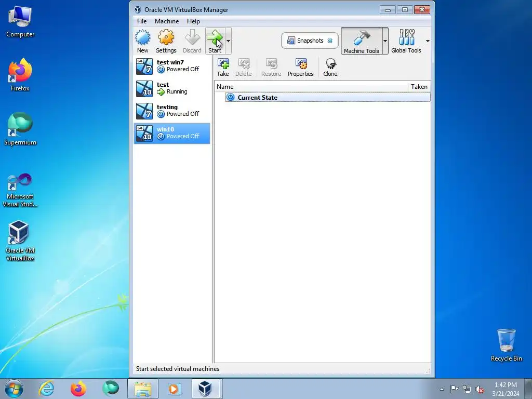Open Windows Media Player from the taskbar

click(x=175, y=389)
